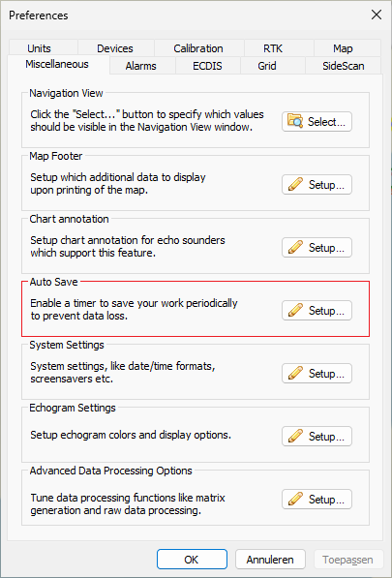Close the Preferences dialog window
This screenshot has width=392, height=578.
377,15
